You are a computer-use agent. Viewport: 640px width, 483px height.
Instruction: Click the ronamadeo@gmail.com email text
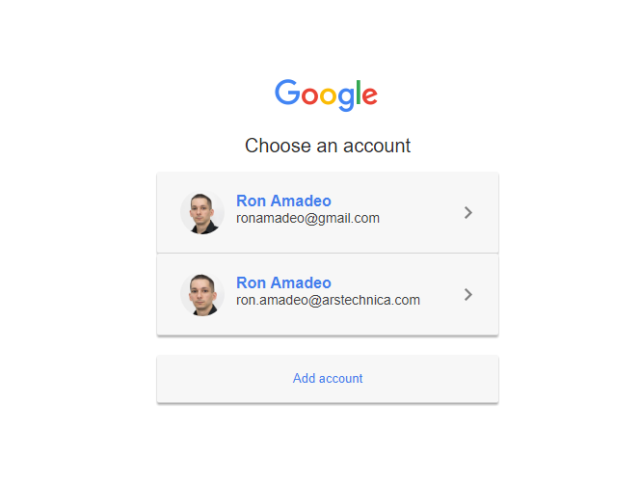(x=308, y=218)
